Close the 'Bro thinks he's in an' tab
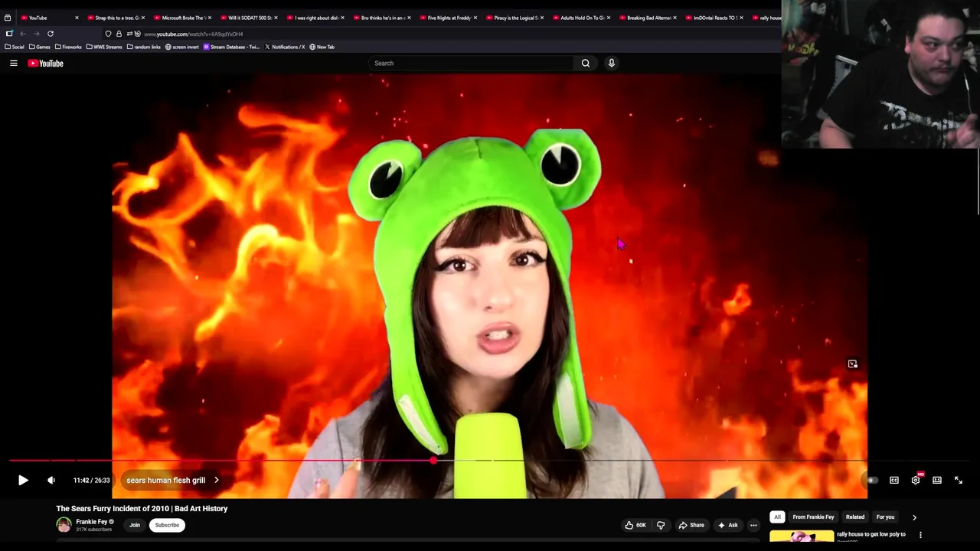This screenshot has width=980, height=551. (409, 18)
